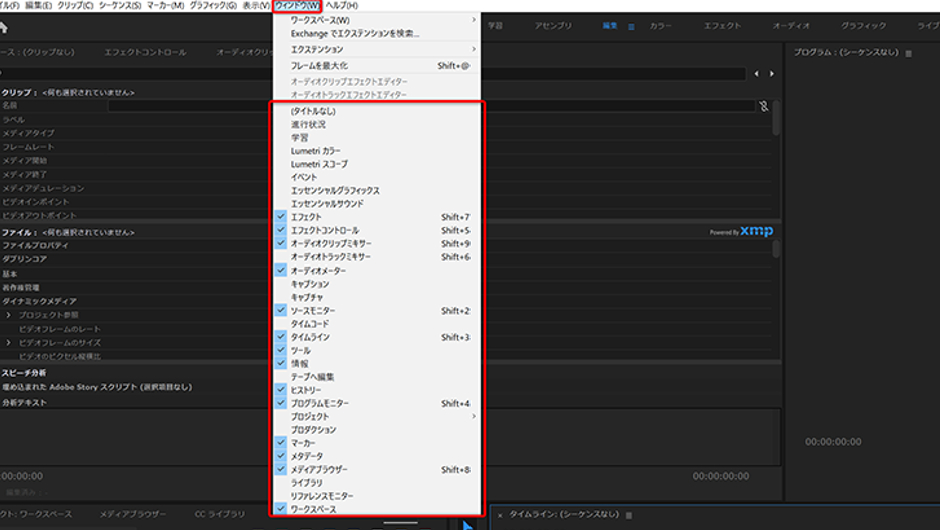Choose Exchange でエクステンションを検索
The height and width of the screenshot is (530, 940).
pos(355,34)
